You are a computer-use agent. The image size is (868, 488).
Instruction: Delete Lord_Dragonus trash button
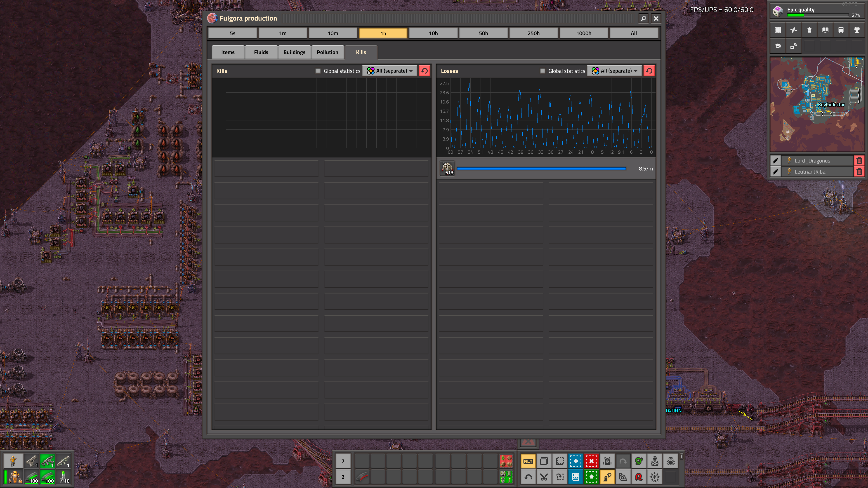click(859, 161)
